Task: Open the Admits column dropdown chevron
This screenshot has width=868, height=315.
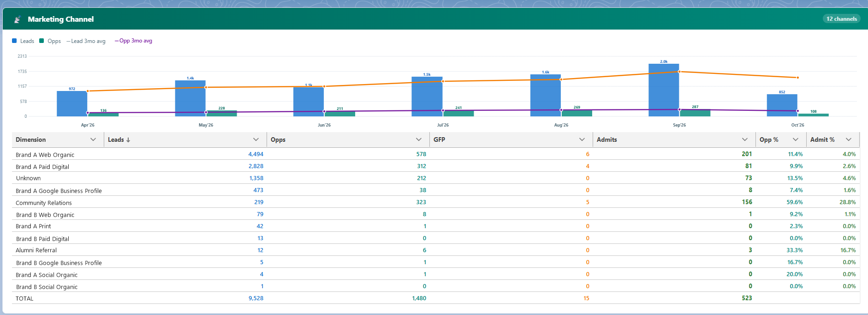Action: (x=745, y=139)
